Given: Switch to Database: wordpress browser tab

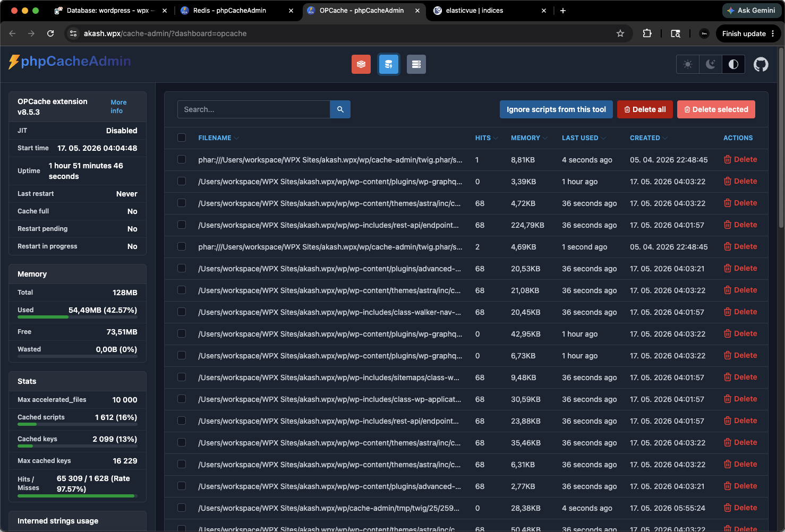Looking at the screenshot, I should (110, 11).
